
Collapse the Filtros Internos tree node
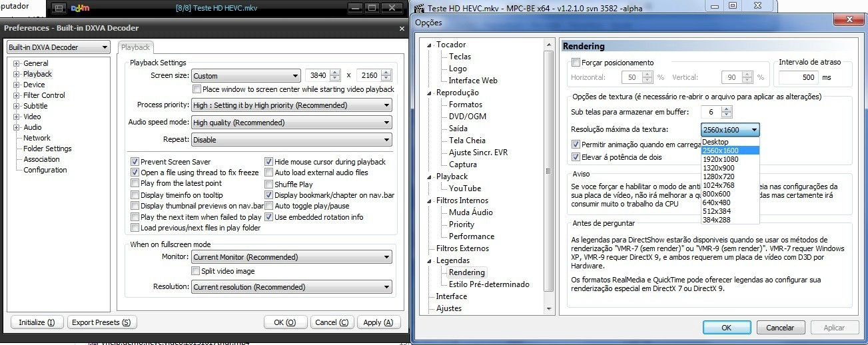click(430, 200)
